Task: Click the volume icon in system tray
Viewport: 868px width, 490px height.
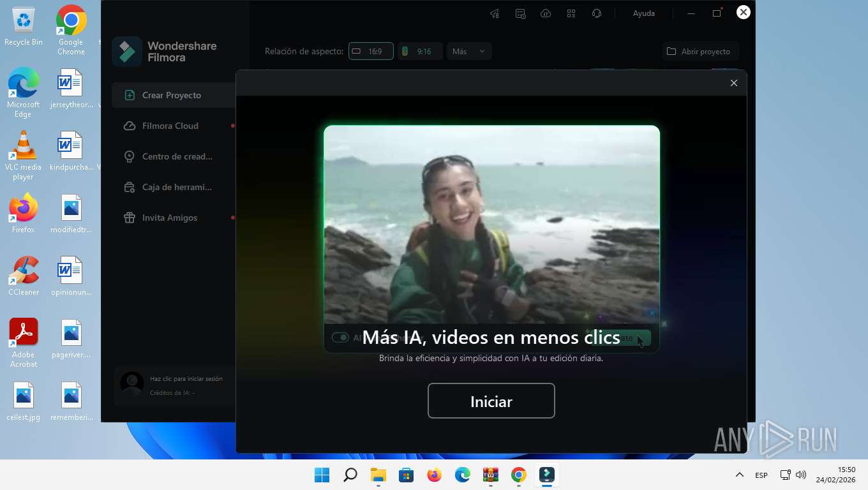Action: point(801,475)
